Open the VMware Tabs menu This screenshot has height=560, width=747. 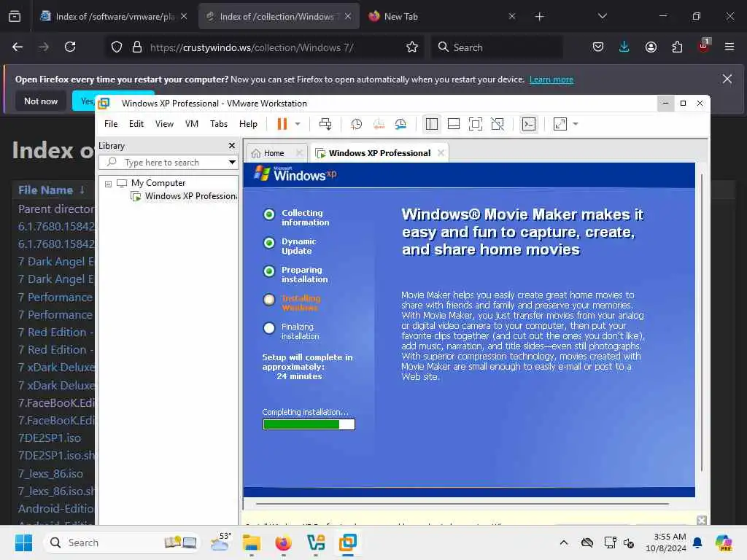[219, 124]
